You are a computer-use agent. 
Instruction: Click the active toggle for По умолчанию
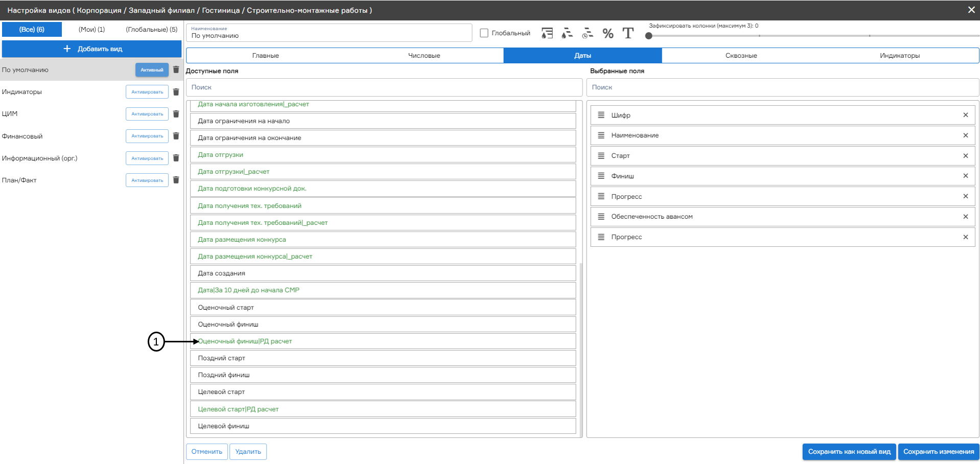[x=152, y=70]
